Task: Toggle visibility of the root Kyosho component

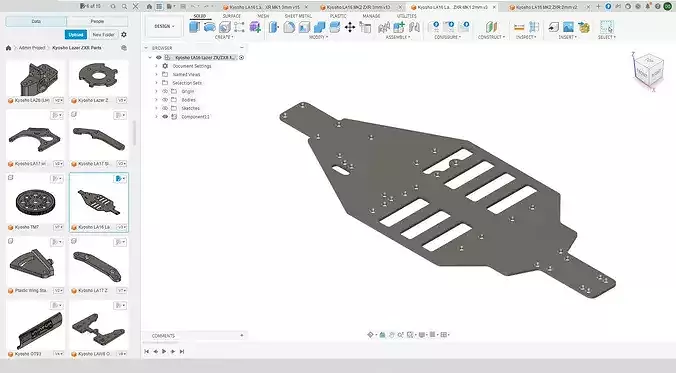Action: click(x=159, y=57)
